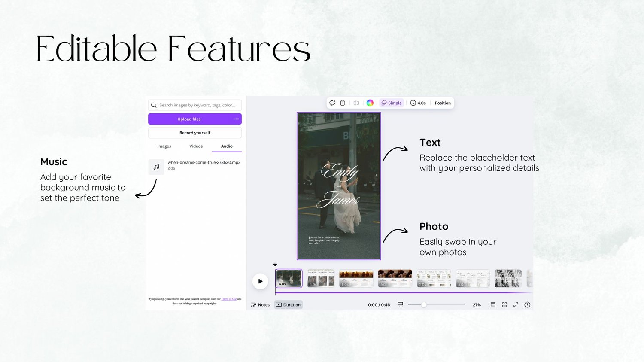This screenshot has height=362, width=644.
Task: Open the Position panel
Action: (x=443, y=103)
